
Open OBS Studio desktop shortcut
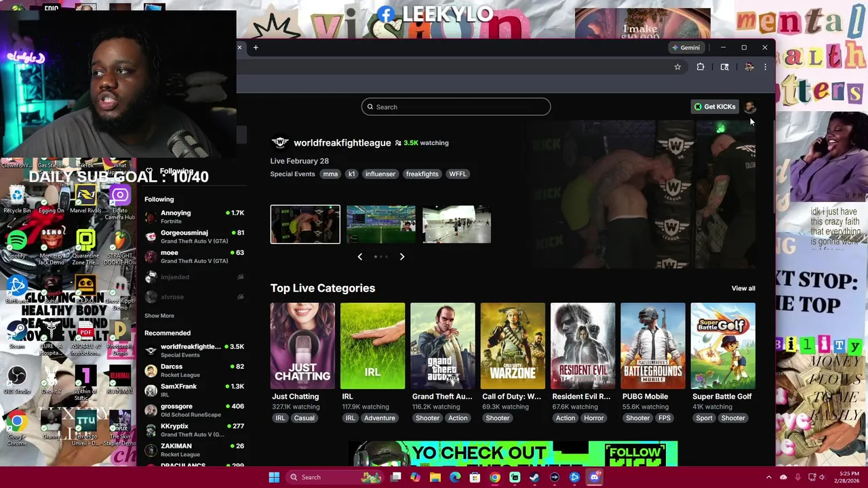17,380
